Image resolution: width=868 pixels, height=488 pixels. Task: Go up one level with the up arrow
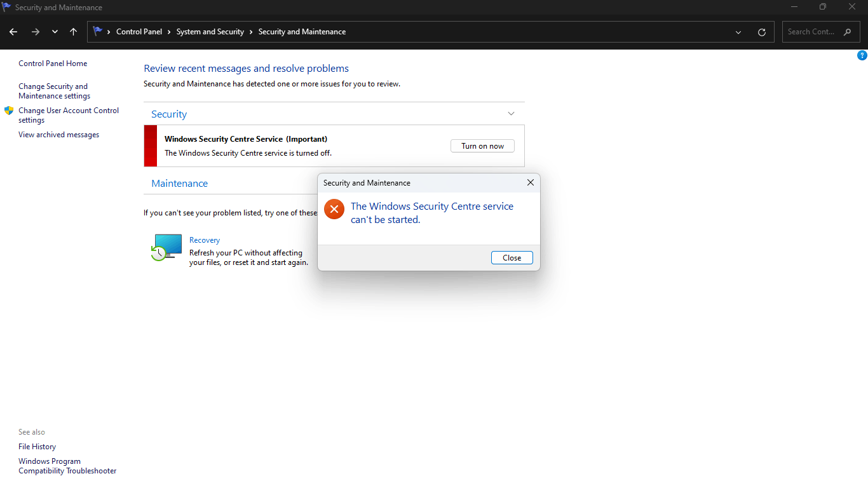tap(73, 31)
